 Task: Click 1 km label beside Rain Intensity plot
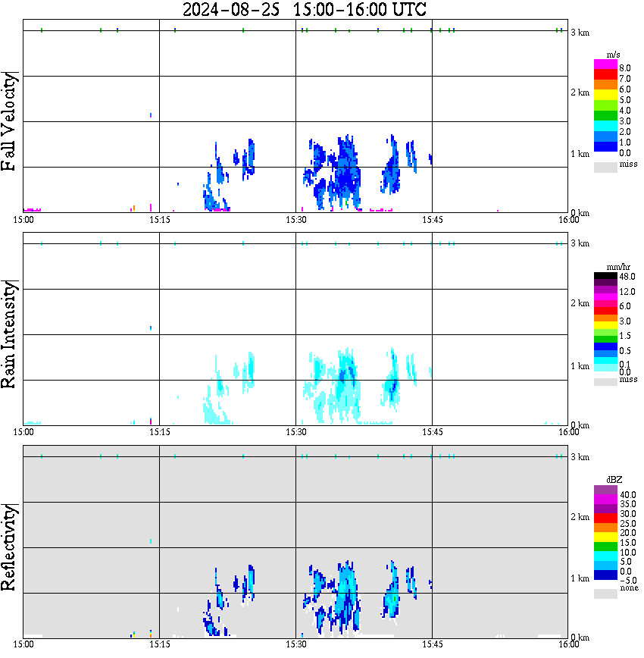pos(580,366)
